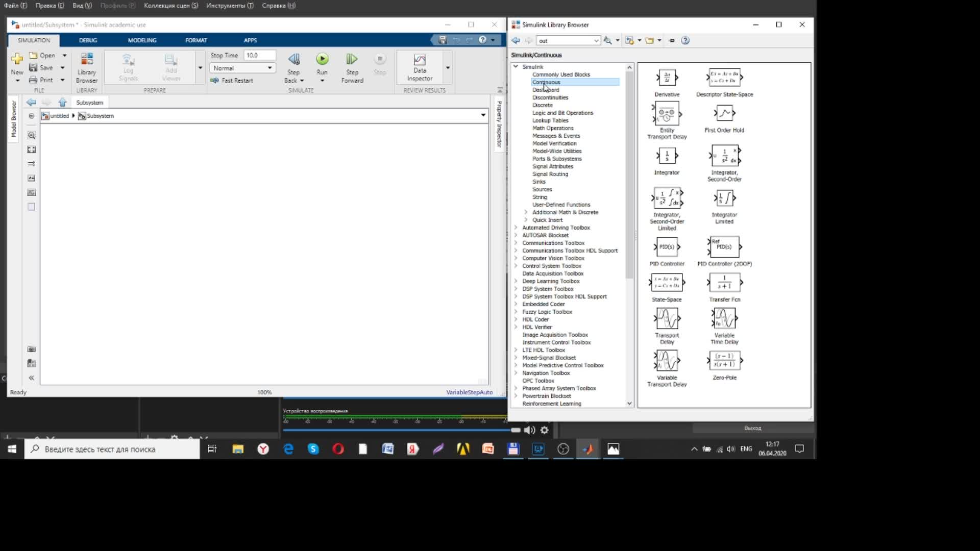The image size is (980, 551).
Task: Open the Файл menu
Action: coord(15,5)
